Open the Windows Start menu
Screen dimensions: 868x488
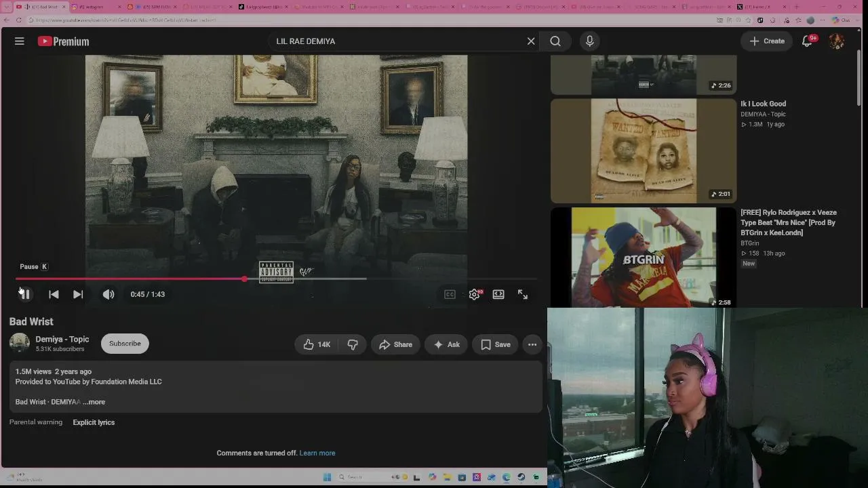coord(327,477)
